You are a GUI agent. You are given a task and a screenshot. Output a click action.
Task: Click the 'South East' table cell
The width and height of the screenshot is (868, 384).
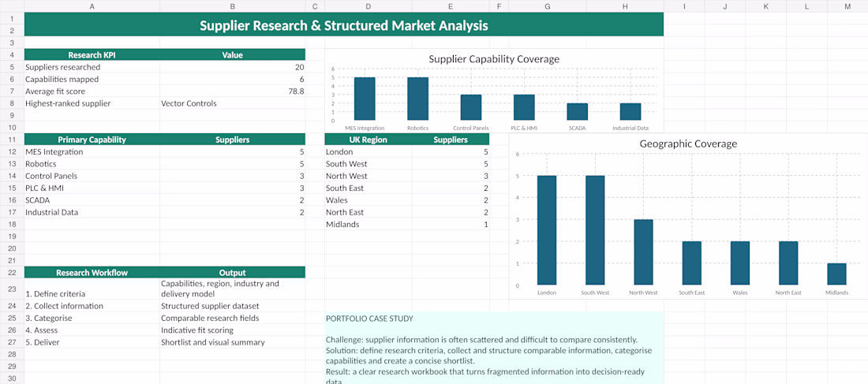click(369, 188)
